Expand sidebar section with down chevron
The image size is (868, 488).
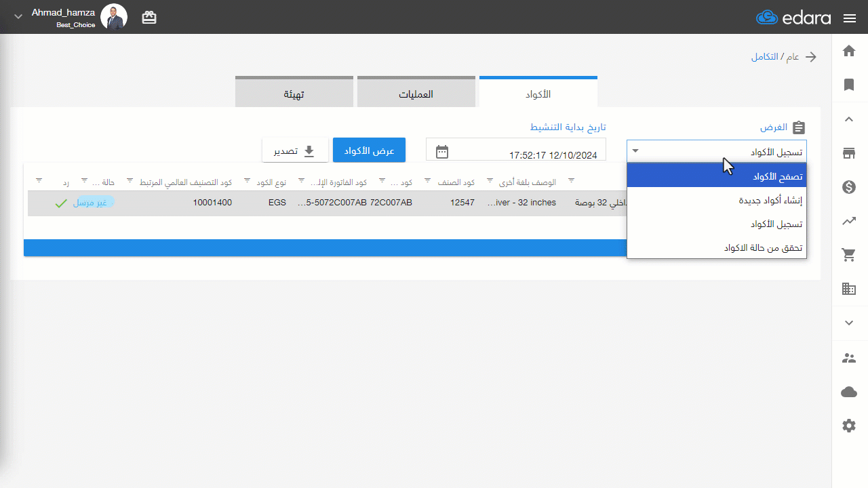(x=849, y=323)
